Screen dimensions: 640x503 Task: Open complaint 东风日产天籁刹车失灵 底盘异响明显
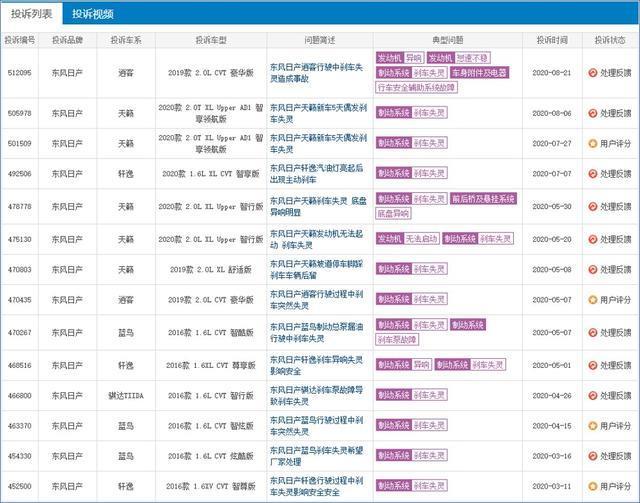(x=318, y=207)
